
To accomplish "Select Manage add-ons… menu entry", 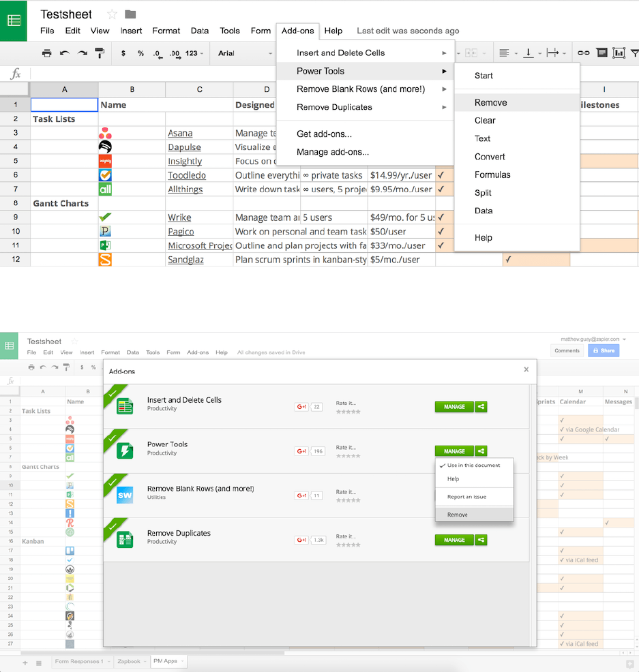I will [366, 152].
